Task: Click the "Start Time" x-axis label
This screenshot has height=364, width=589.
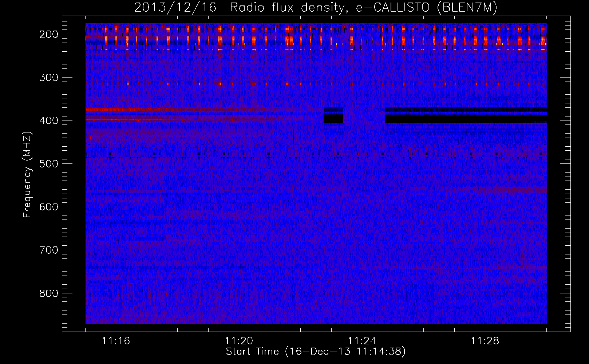Action: point(315,352)
